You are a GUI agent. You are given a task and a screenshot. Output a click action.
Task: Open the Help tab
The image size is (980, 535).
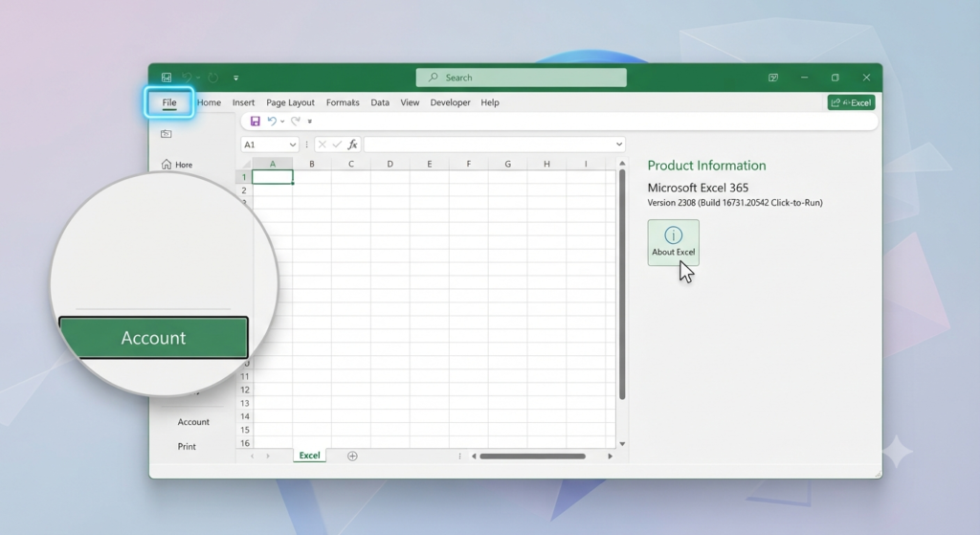click(490, 102)
